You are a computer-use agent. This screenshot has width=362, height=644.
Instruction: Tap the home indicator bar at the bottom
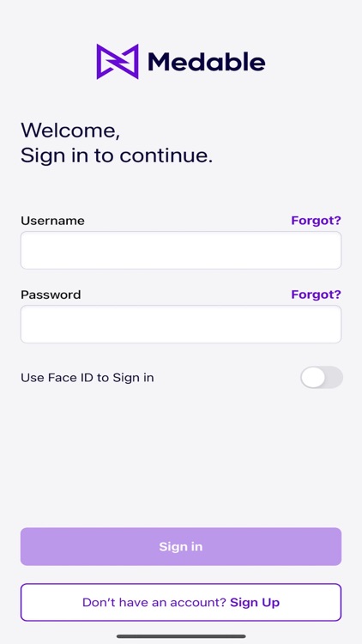pos(181,636)
